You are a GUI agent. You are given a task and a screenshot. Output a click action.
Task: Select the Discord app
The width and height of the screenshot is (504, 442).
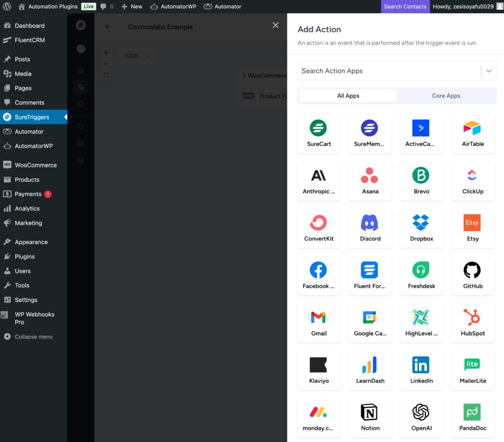point(370,228)
